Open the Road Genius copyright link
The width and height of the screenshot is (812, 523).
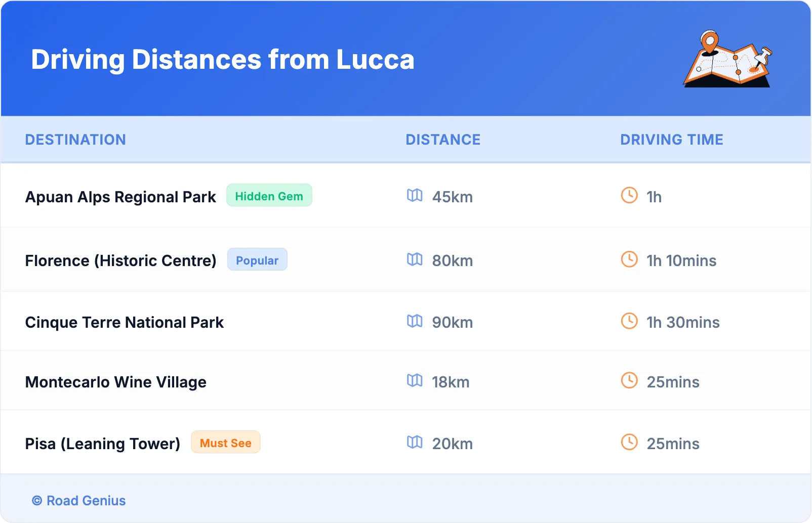(79, 501)
